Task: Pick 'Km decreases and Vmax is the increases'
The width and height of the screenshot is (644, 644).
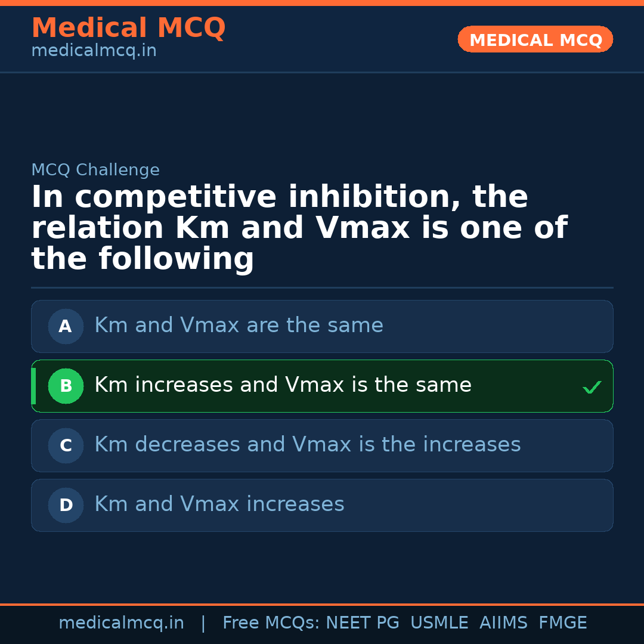Action: tap(307, 445)
